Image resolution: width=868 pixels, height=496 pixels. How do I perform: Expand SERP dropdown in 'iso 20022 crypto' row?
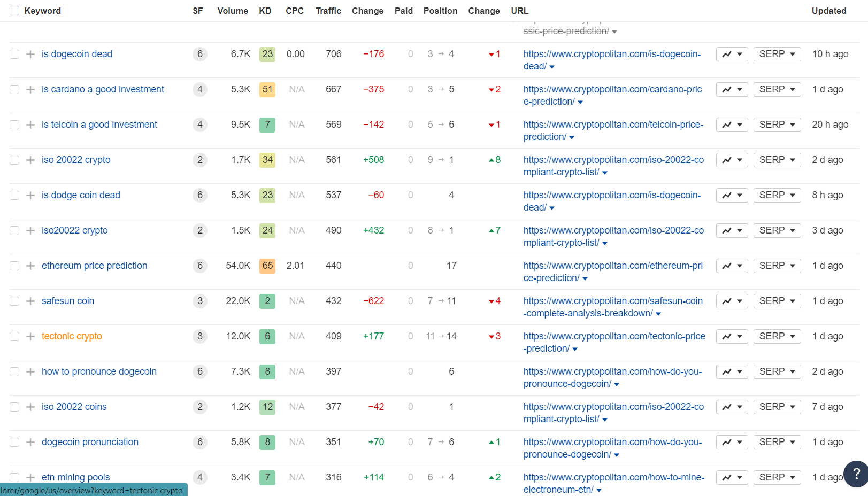click(777, 160)
